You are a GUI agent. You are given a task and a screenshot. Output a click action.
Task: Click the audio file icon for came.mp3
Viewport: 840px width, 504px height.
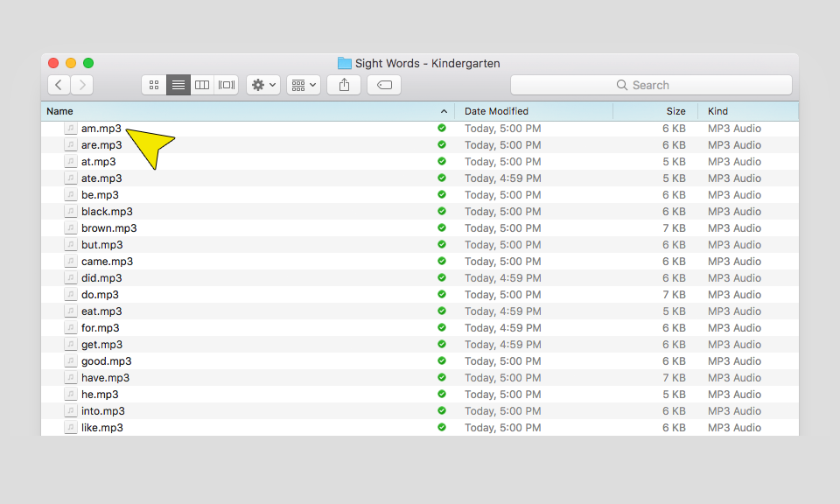(70, 261)
